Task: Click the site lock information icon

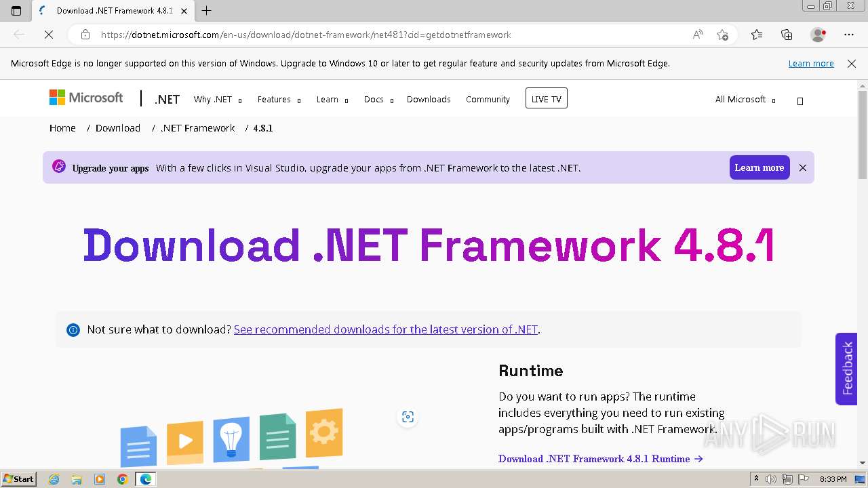Action: (85, 35)
